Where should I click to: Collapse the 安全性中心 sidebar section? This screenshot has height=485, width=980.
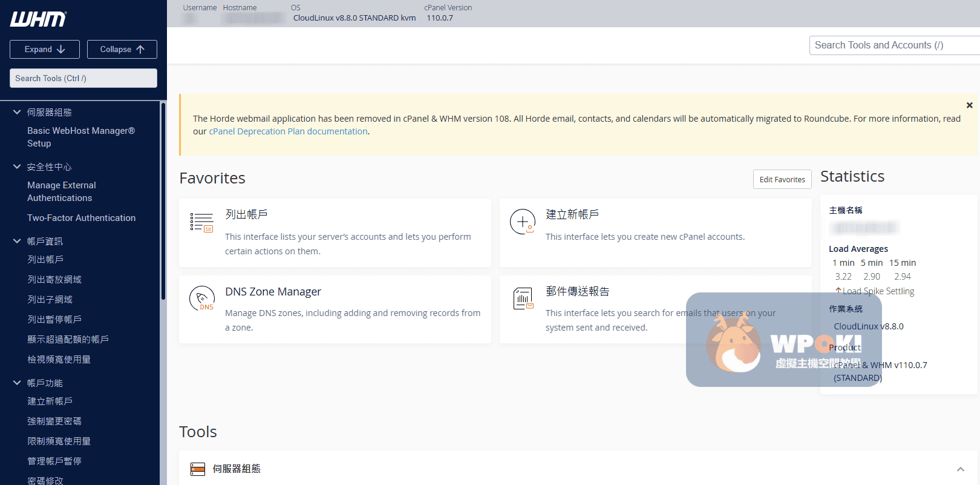[17, 167]
